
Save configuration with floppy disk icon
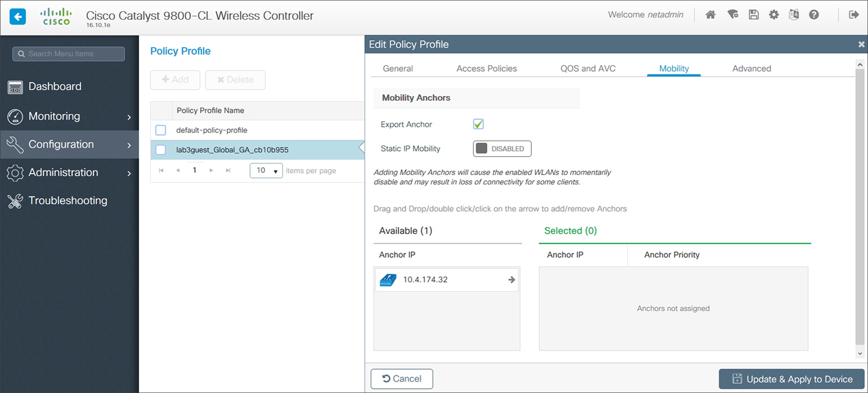(754, 15)
